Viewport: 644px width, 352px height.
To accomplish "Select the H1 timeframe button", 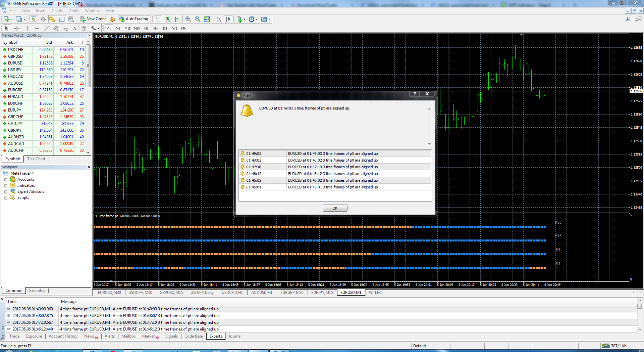I will point(146,29).
